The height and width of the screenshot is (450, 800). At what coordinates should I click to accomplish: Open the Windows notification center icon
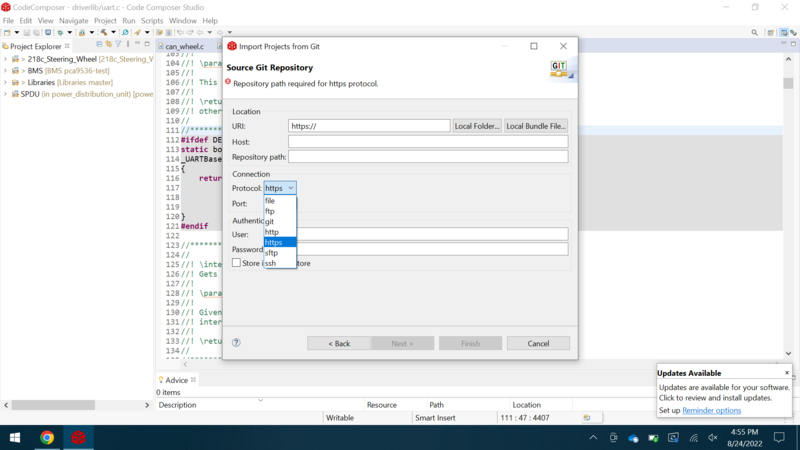[779, 437]
